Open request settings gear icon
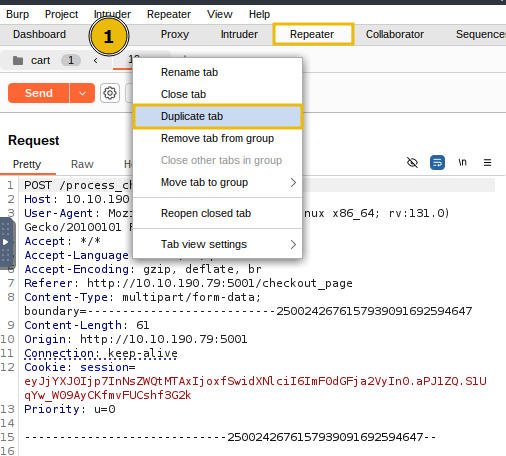Image resolution: width=506 pixels, height=456 pixels. point(110,93)
